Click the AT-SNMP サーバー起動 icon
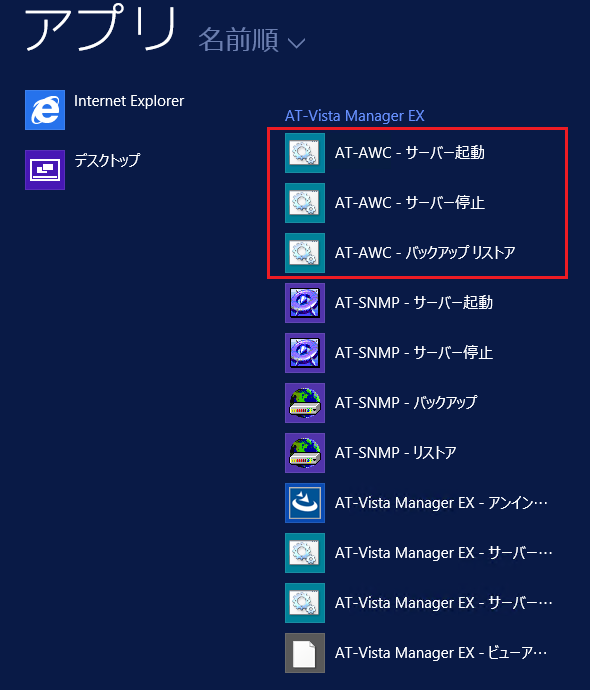 point(305,303)
